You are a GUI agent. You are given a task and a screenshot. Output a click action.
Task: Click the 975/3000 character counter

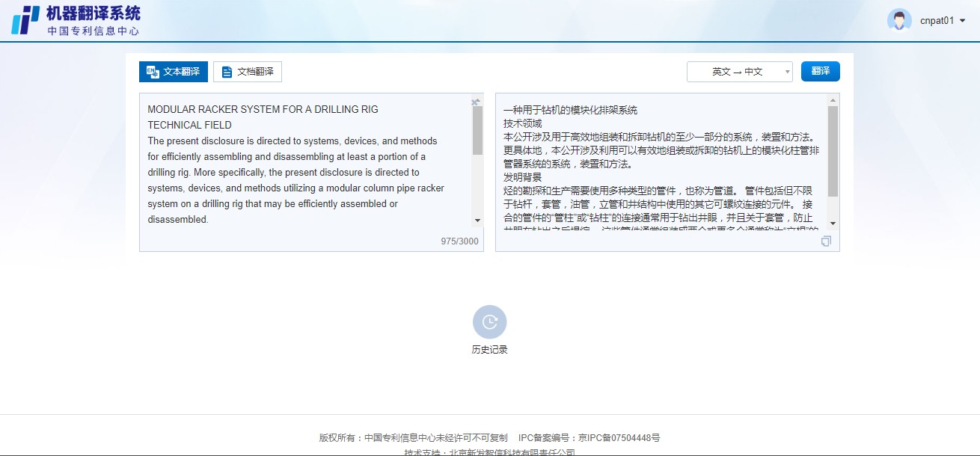click(459, 241)
